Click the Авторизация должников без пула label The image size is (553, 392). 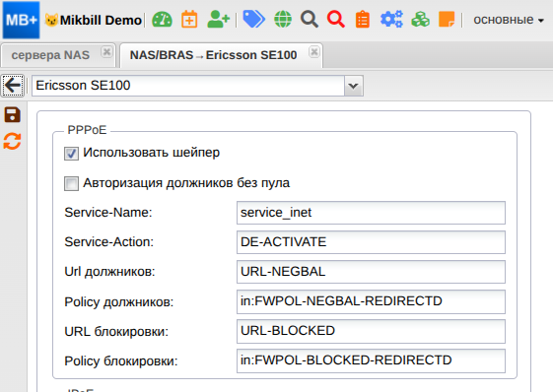click(186, 183)
